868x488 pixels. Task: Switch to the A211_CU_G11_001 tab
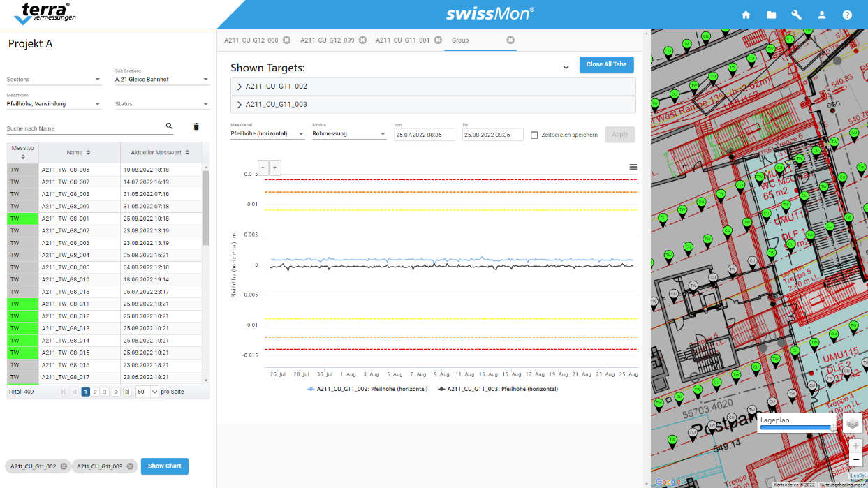pos(403,40)
